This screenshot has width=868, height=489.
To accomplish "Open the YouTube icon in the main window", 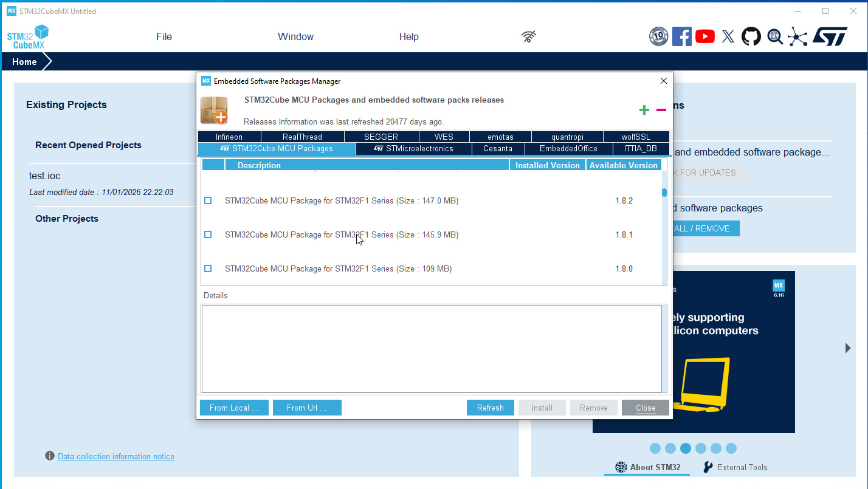I will [x=705, y=36].
